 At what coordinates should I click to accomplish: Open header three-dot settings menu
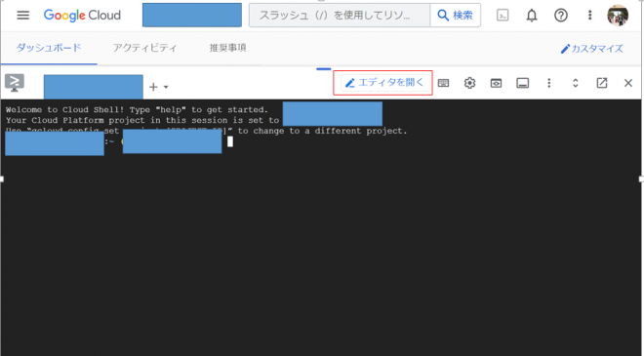click(x=589, y=16)
